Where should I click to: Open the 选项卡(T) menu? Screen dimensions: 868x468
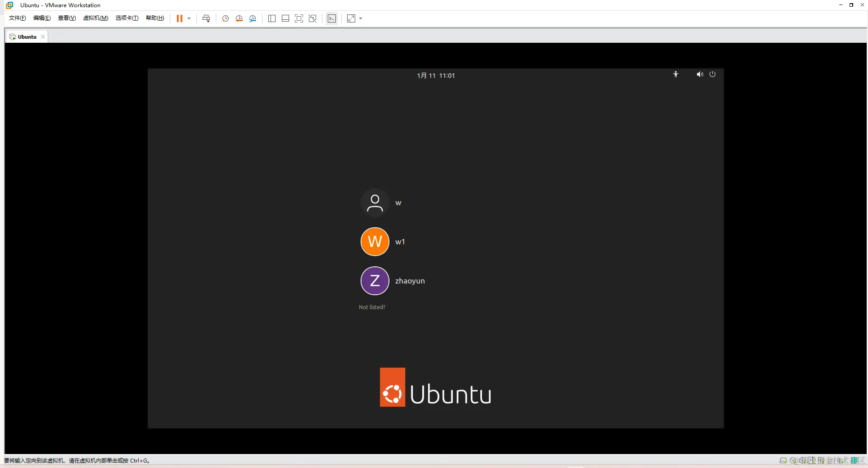click(127, 18)
